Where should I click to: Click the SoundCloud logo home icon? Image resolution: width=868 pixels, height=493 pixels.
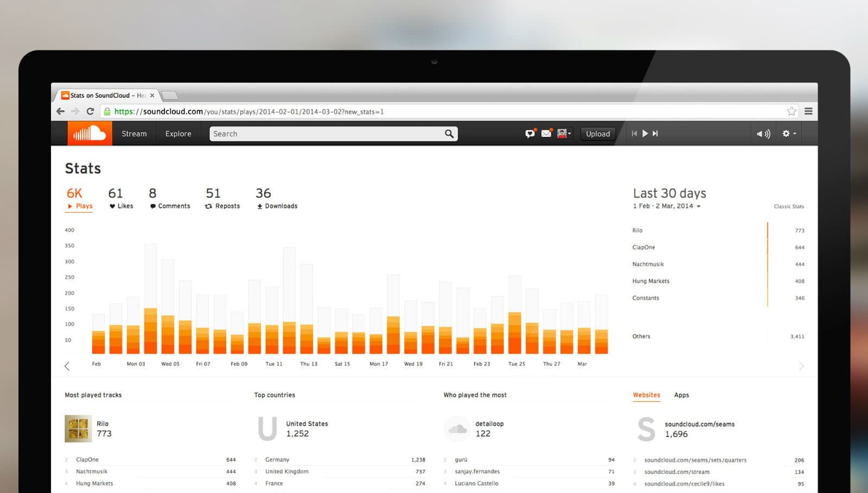point(90,134)
